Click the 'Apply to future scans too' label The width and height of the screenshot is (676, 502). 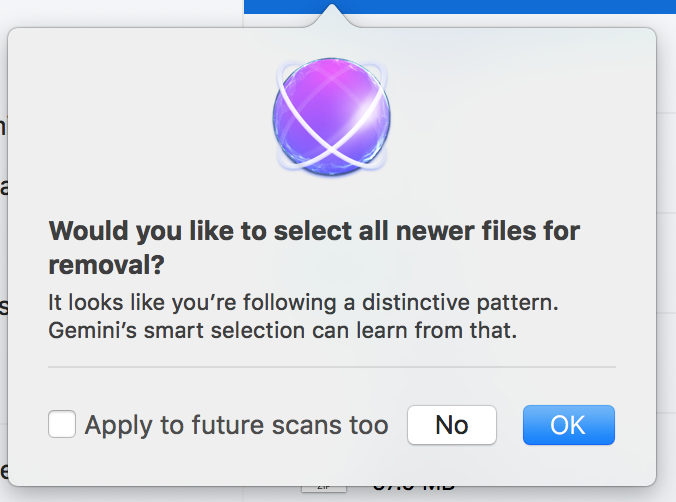pos(237,425)
